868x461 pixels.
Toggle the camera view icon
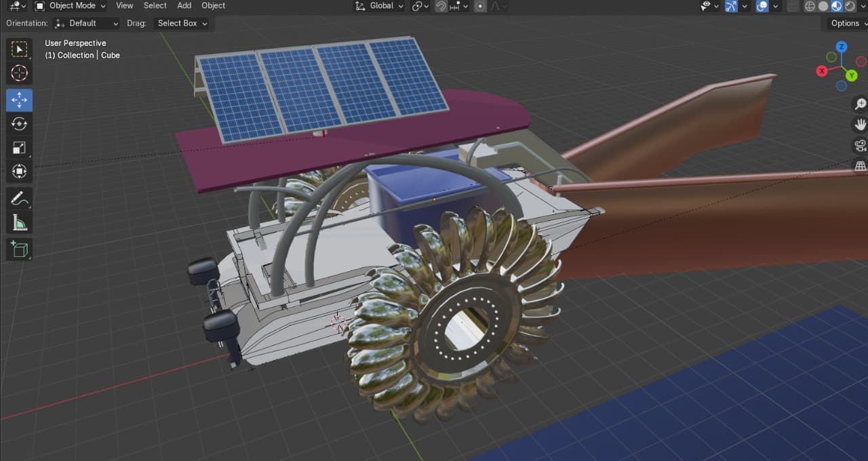[860, 146]
